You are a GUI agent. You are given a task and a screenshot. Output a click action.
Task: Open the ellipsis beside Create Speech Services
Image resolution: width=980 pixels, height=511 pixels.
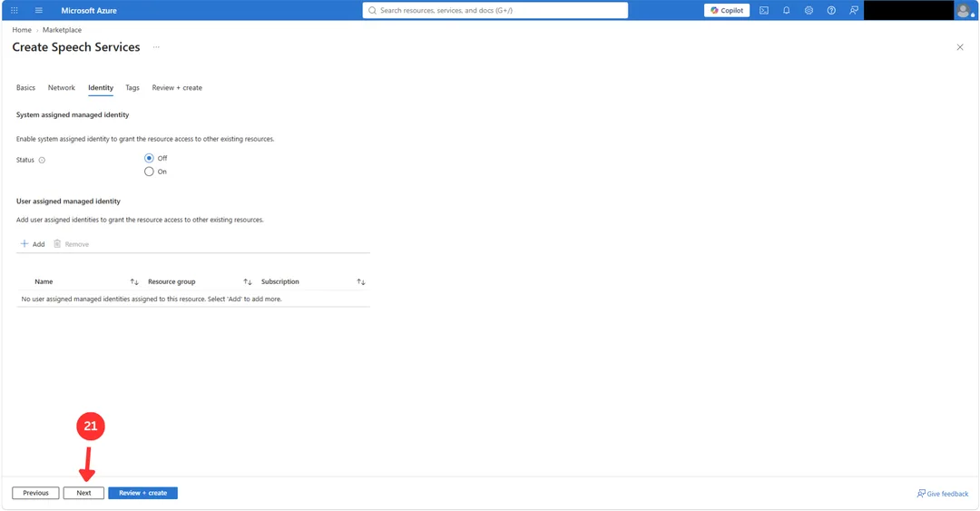coord(156,47)
